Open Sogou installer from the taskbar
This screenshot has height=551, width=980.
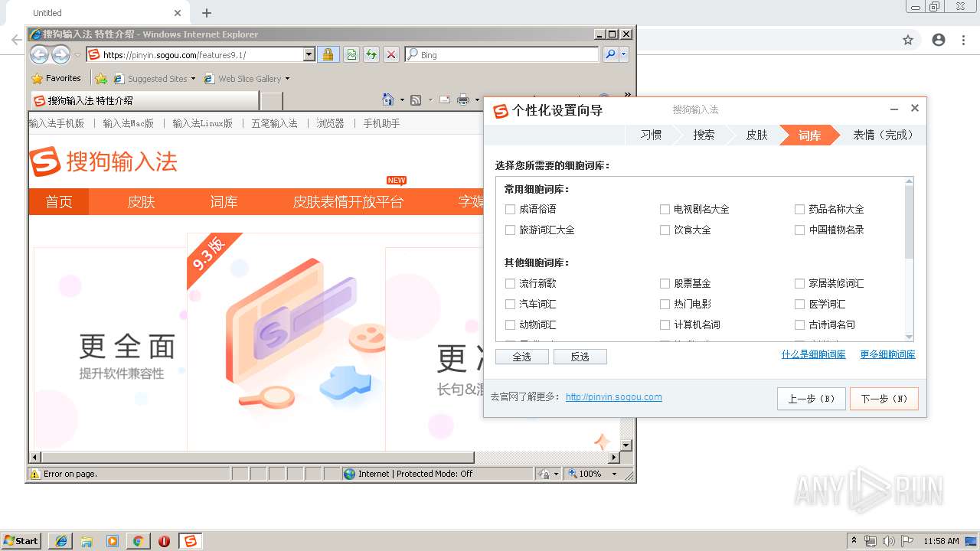click(x=190, y=541)
